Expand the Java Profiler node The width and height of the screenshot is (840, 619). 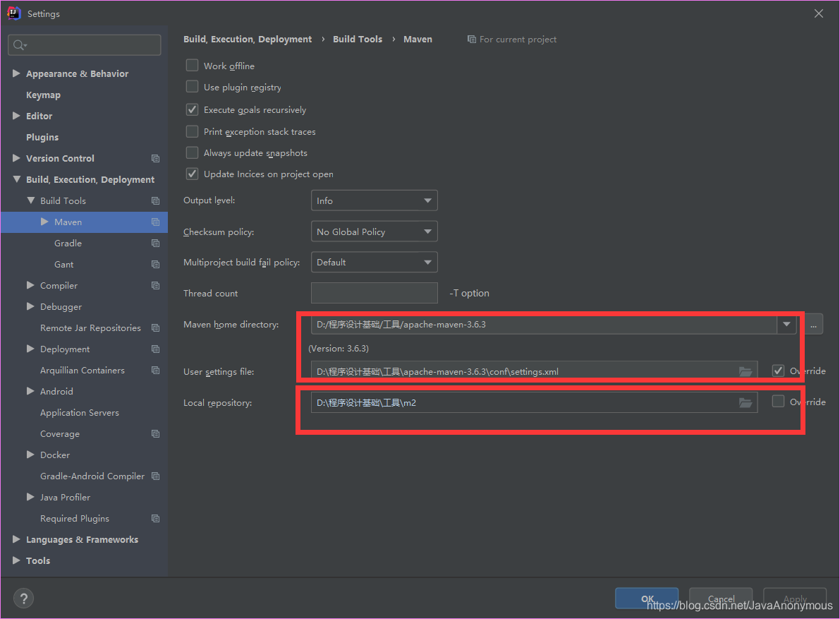tap(30, 497)
